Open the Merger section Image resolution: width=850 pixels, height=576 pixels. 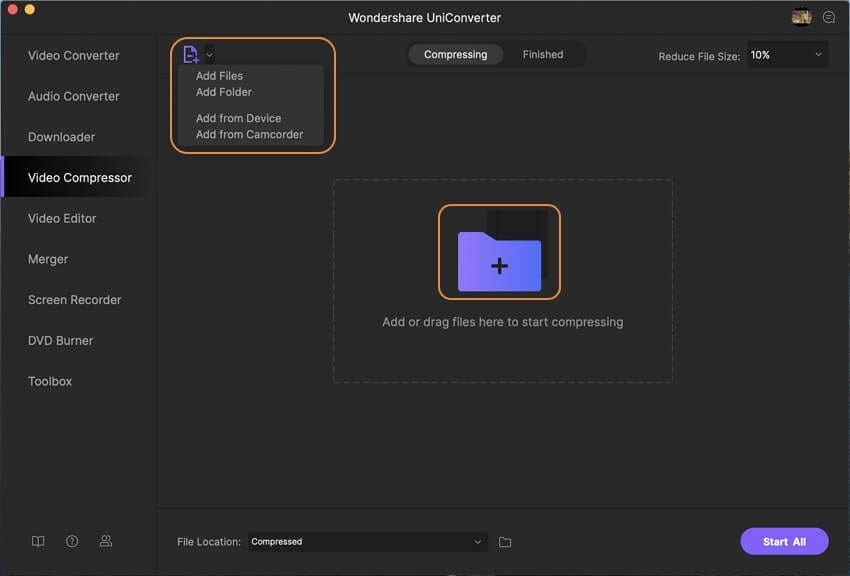(48, 259)
